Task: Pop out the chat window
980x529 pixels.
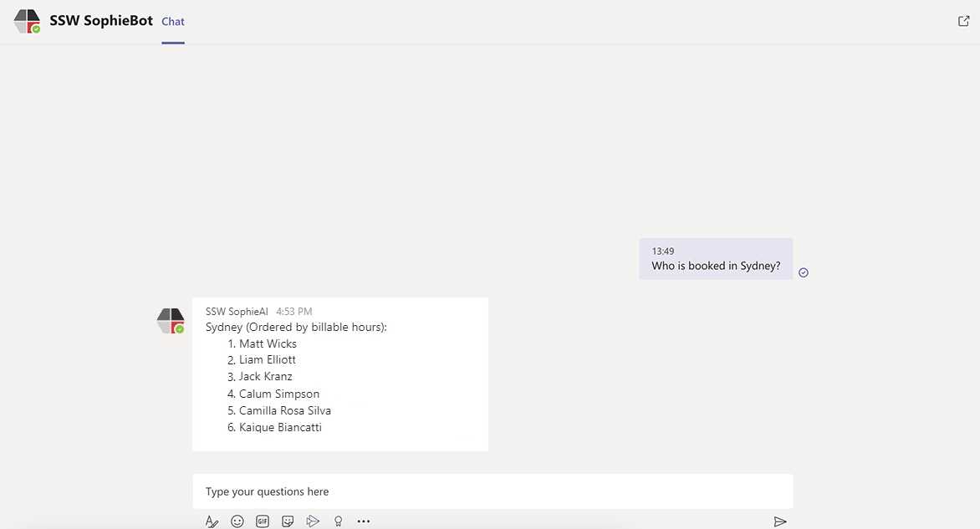Action: (x=963, y=21)
